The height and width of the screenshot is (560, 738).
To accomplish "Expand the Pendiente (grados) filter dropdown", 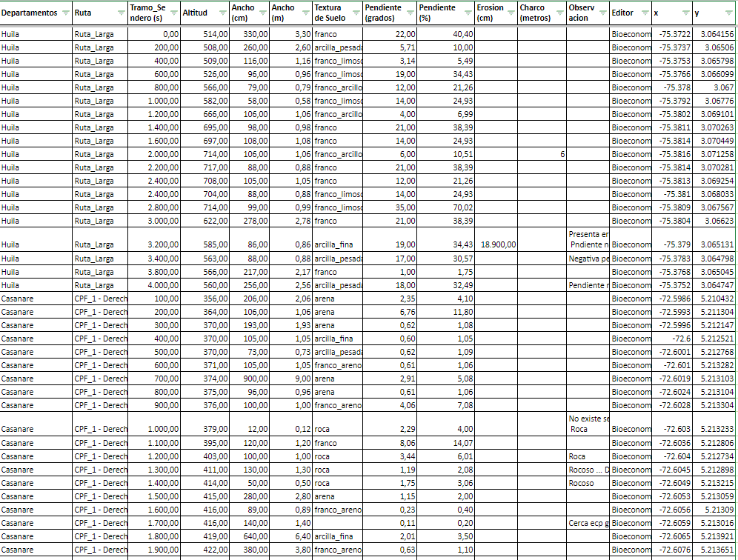I will tap(410, 13).
